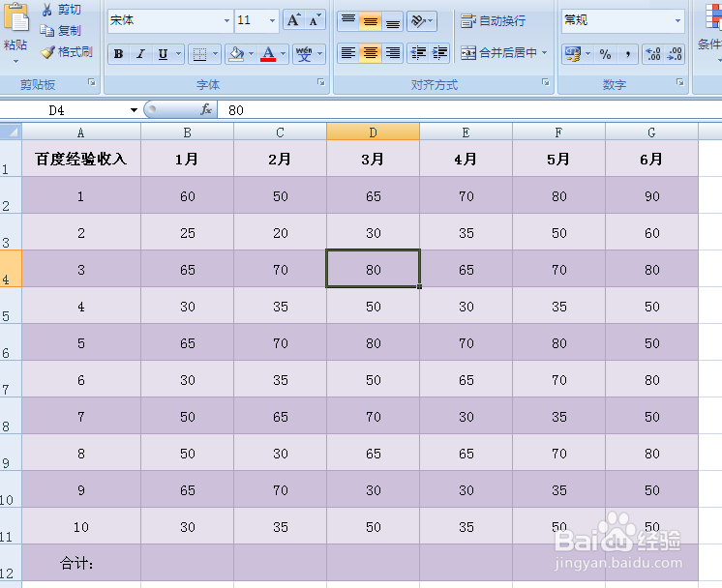The height and width of the screenshot is (588, 722).
Task: Open borders dropdown arrow
Action: click(x=215, y=54)
